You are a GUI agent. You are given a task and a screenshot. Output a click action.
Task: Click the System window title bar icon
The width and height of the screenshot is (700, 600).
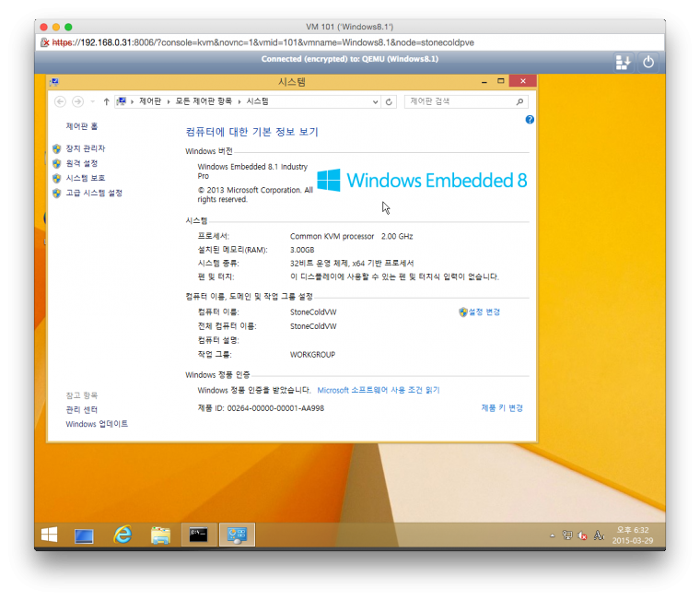coord(54,82)
